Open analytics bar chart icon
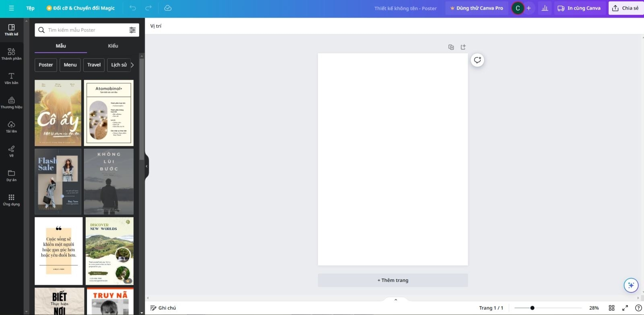The image size is (644, 315). pyautogui.click(x=545, y=8)
